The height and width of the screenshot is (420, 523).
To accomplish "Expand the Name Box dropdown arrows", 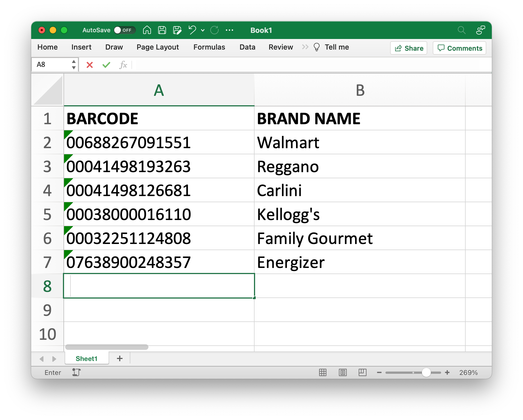I will 74,65.
